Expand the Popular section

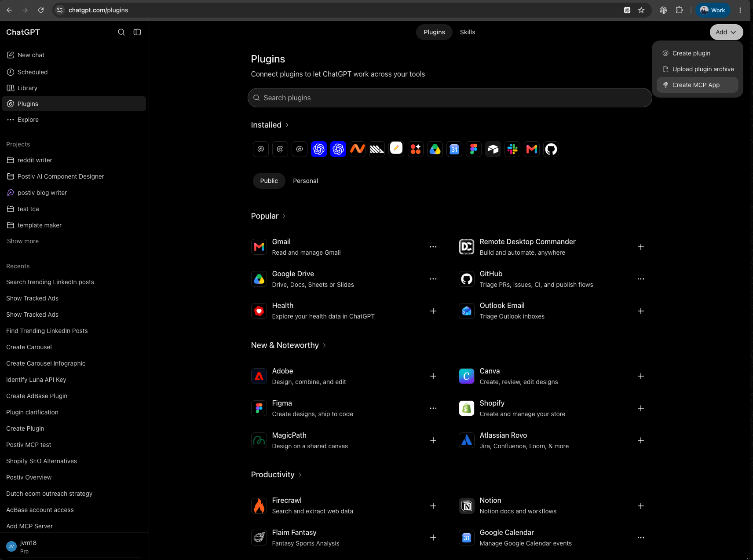268,216
